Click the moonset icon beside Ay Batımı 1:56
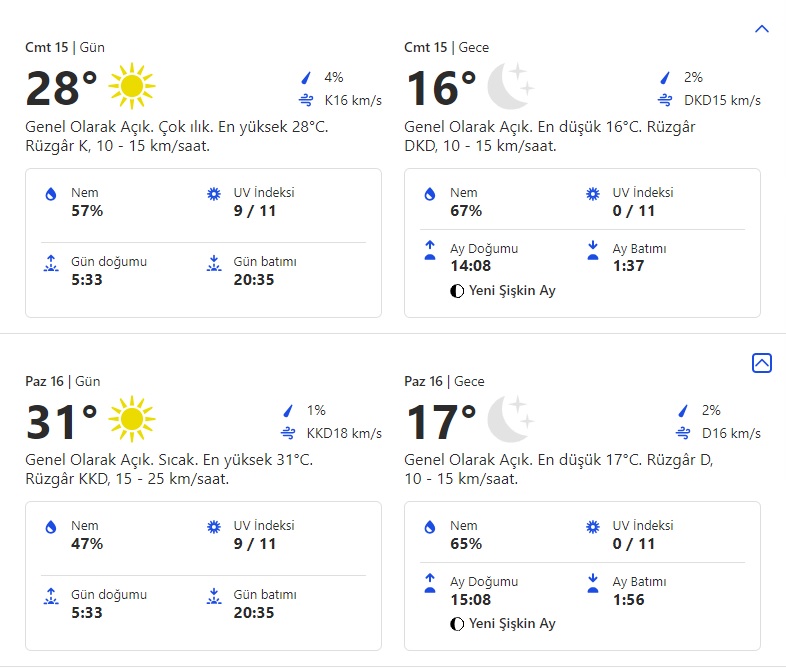The width and height of the screenshot is (786, 669). click(593, 584)
